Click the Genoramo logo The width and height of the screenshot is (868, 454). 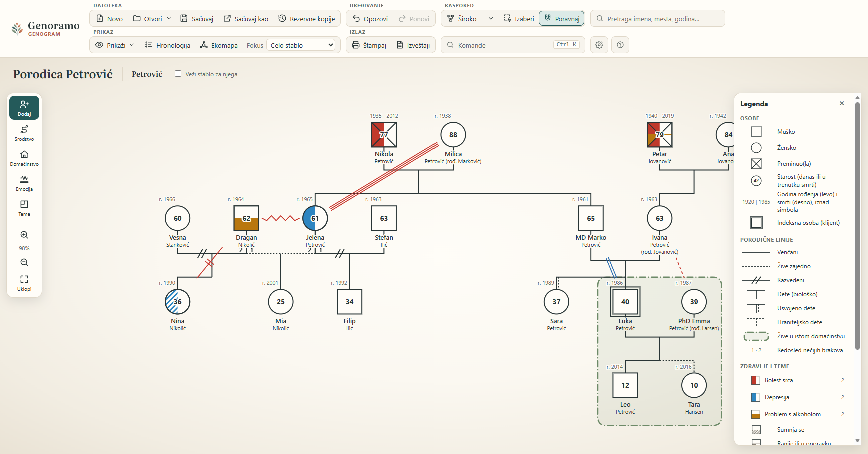(45, 29)
